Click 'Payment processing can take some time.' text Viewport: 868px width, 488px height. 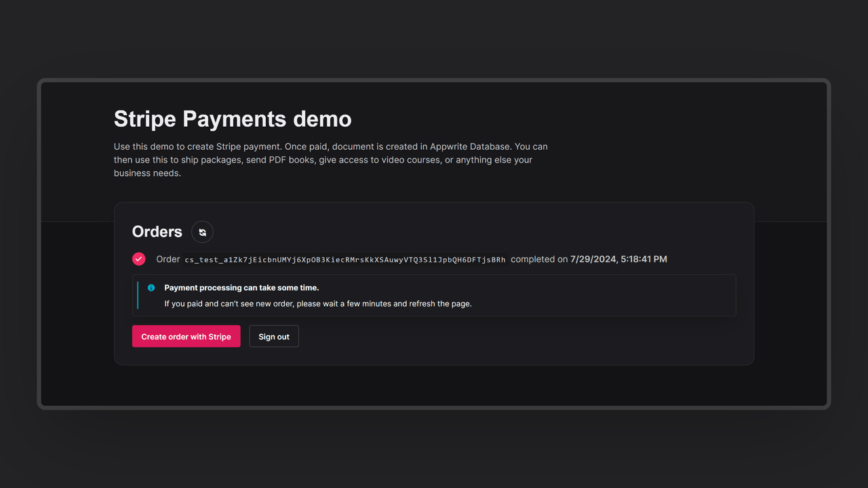point(241,288)
